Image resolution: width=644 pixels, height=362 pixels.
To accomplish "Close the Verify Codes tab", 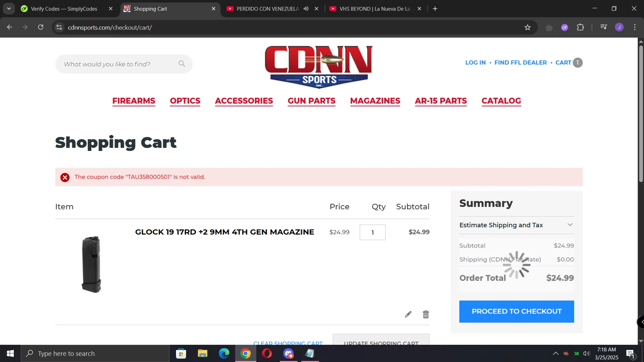I will 110,9.
